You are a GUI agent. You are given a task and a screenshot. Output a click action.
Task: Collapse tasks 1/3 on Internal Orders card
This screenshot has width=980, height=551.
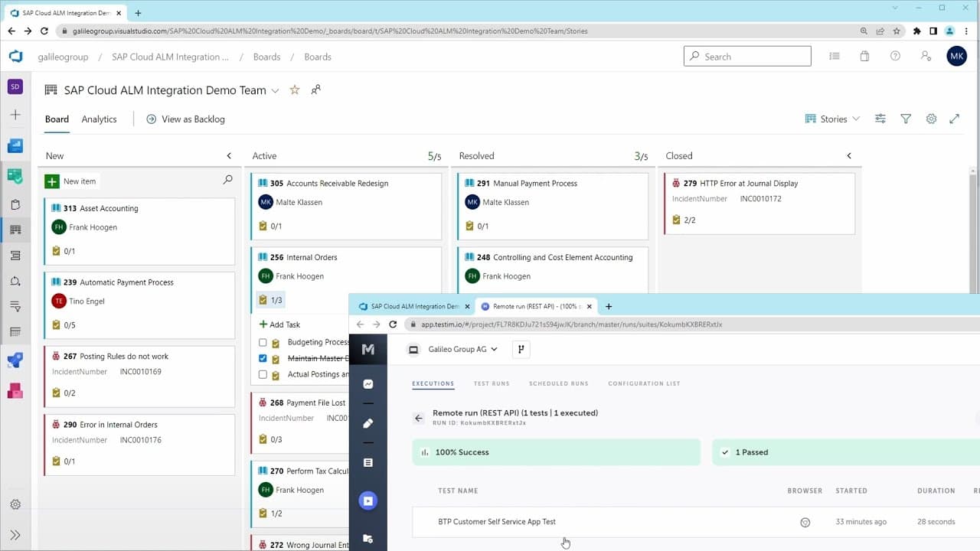pyautogui.click(x=271, y=300)
